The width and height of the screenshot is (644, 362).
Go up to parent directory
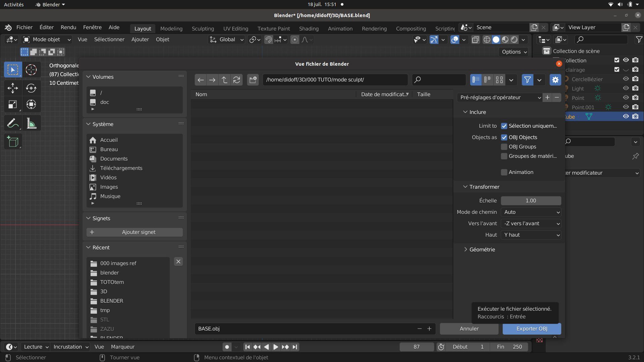[x=224, y=80]
